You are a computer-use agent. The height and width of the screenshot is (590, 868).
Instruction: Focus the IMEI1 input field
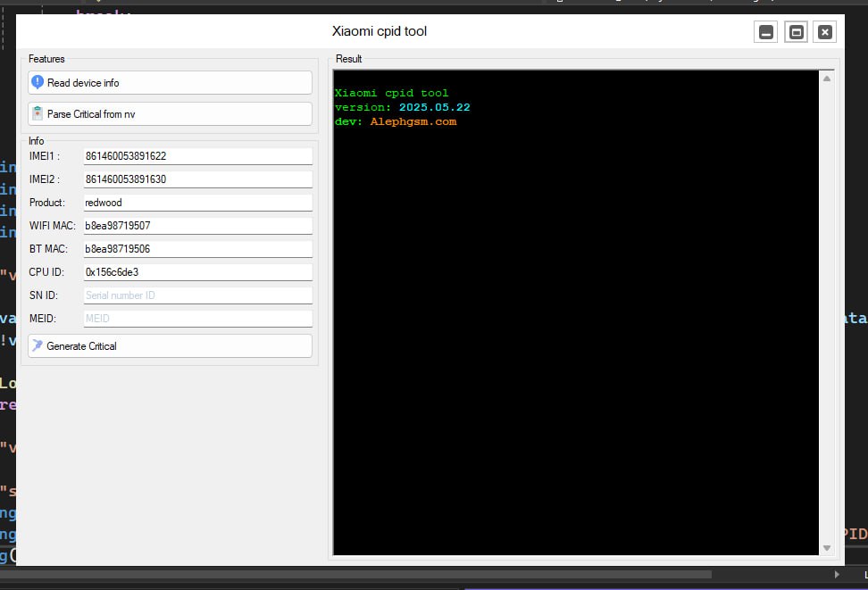click(197, 156)
